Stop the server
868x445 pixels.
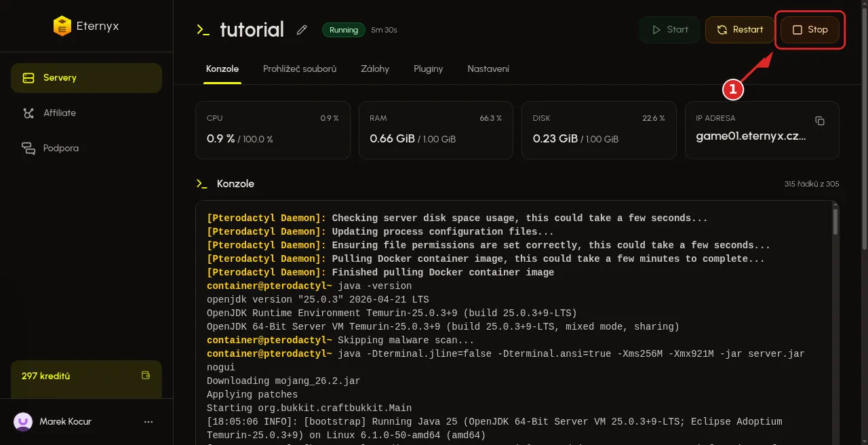pyautogui.click(x=810, y=30)
